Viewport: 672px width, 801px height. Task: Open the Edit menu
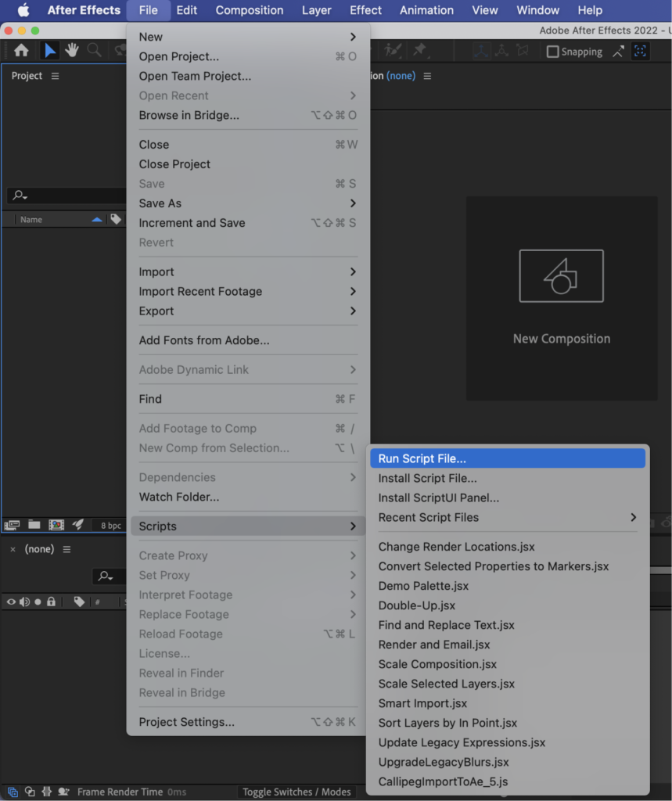coord(186,10)
